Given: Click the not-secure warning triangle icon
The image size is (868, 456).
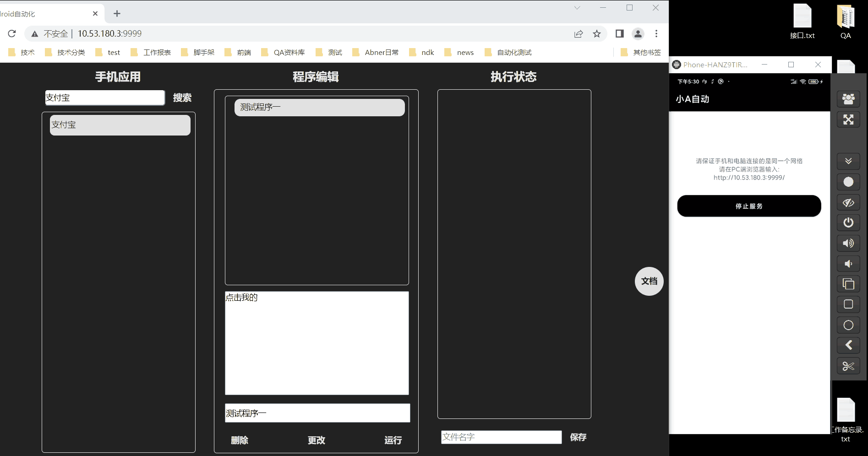Looking at the screenshot, I should (35, 34).
